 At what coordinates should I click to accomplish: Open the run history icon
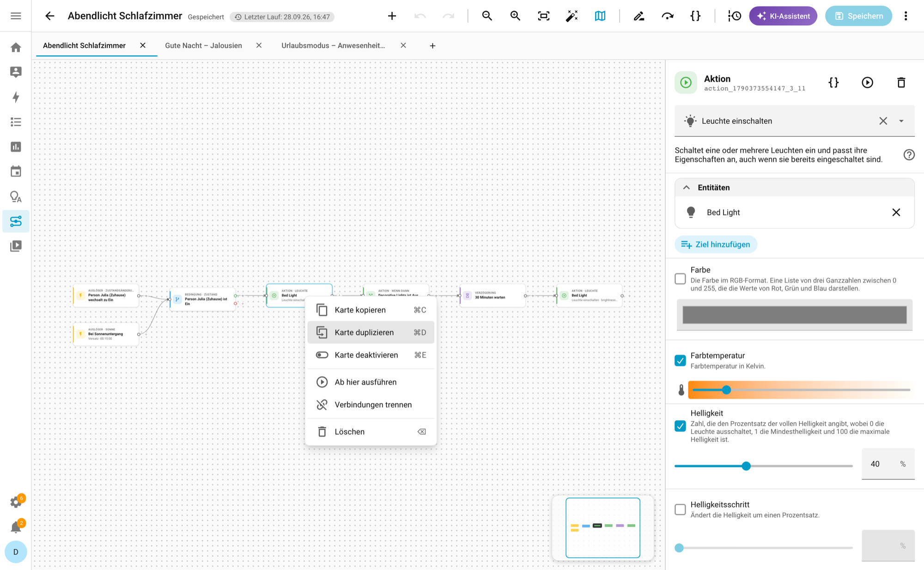734,16
